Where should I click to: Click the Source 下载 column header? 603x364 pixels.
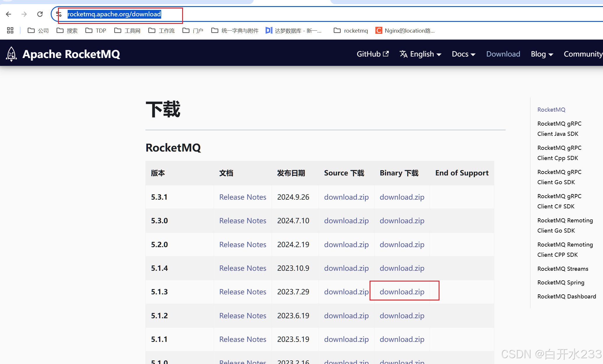click(346, 173)
